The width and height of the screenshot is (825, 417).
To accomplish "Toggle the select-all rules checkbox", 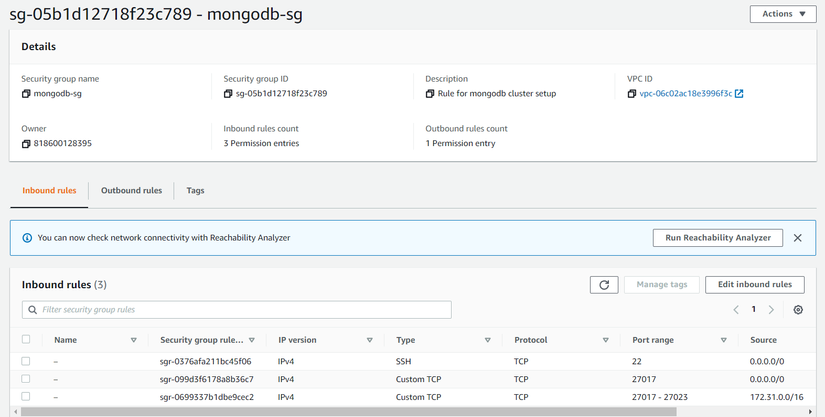I will point(26,340).
